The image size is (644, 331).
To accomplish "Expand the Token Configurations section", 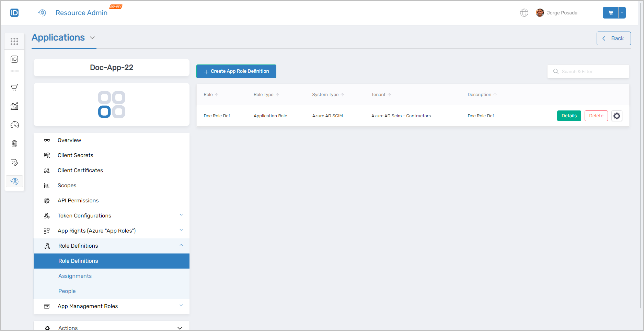I will click(181, 215).
